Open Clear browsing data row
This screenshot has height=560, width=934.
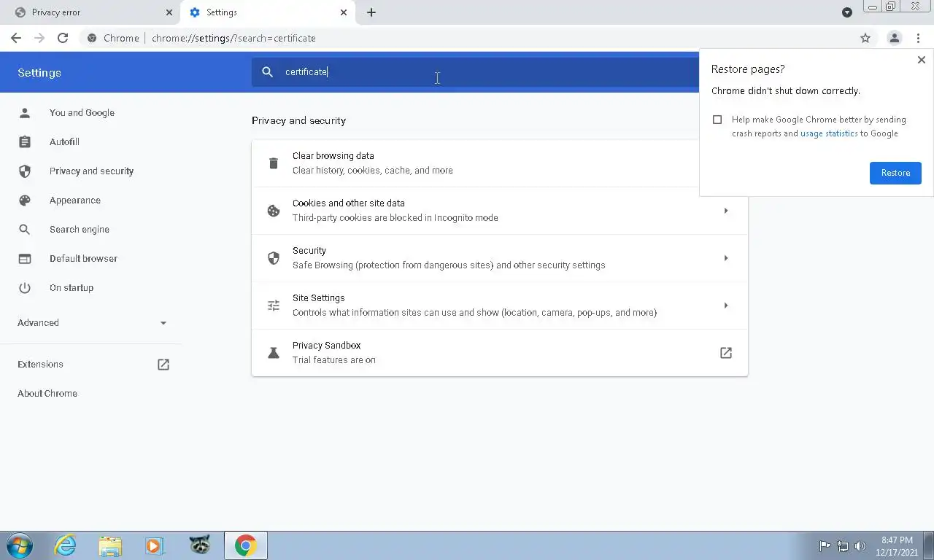(500, 163)
